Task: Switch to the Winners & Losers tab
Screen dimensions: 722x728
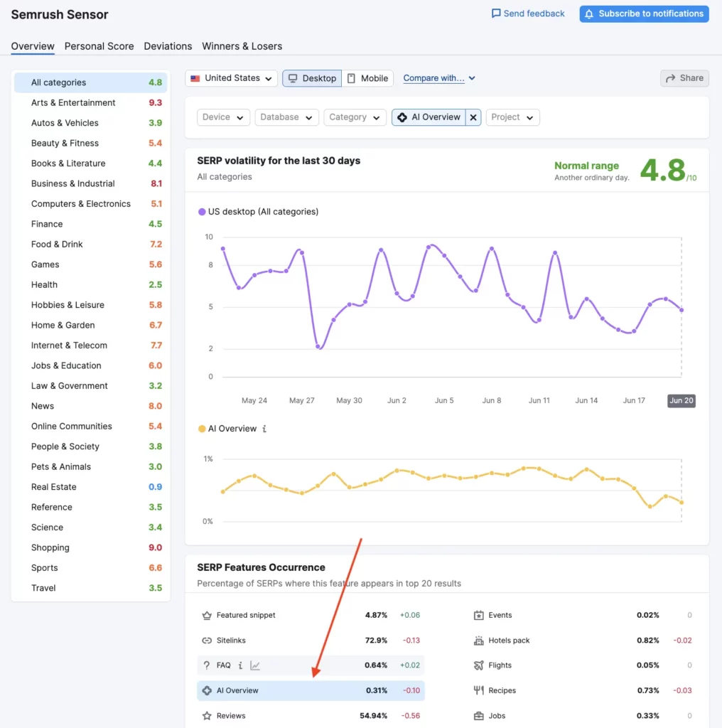Action: (242, 45)
